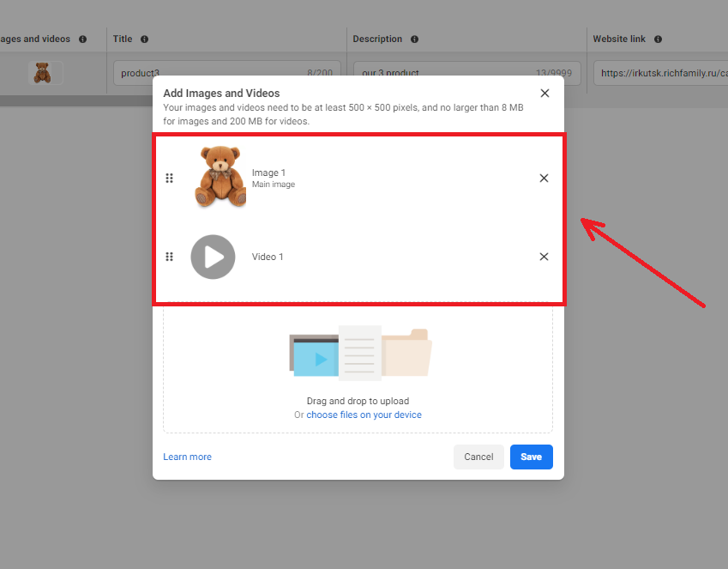Remove Image 1 from the list
Screen dimensions: 728x569
pyautogui.click(x=544, y=178)
